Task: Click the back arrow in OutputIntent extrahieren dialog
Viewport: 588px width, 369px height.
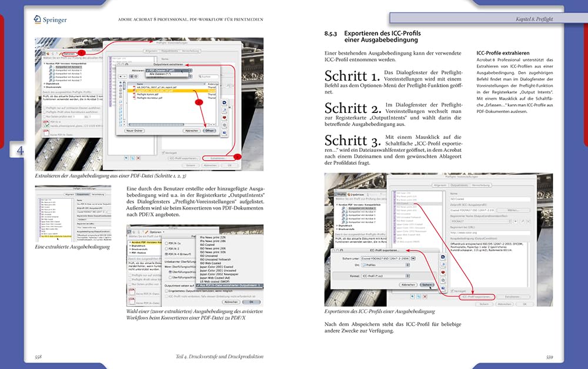Action: [x=121, y=77]
